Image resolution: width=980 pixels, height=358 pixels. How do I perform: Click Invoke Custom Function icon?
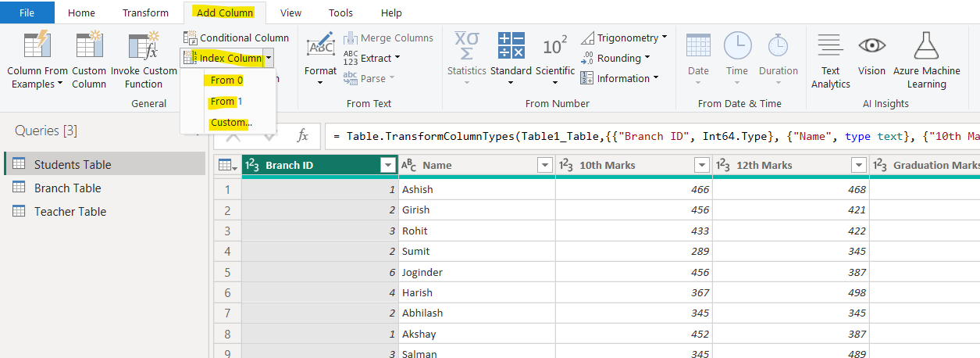[144, 45]
